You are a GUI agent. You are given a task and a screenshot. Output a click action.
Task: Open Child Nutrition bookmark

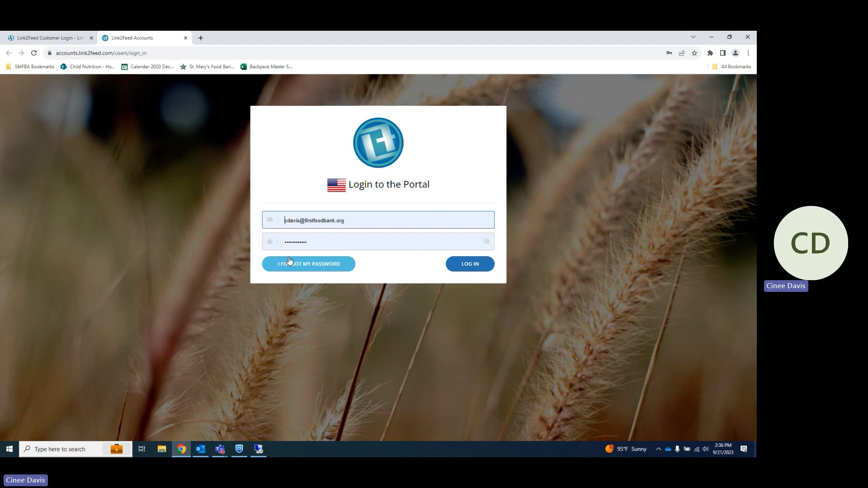point(88,66)
